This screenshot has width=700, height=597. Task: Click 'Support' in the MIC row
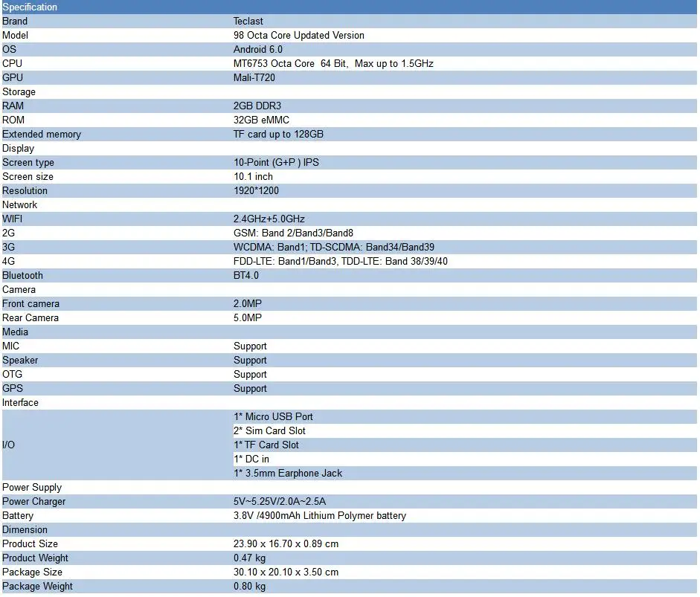(250, 346)
